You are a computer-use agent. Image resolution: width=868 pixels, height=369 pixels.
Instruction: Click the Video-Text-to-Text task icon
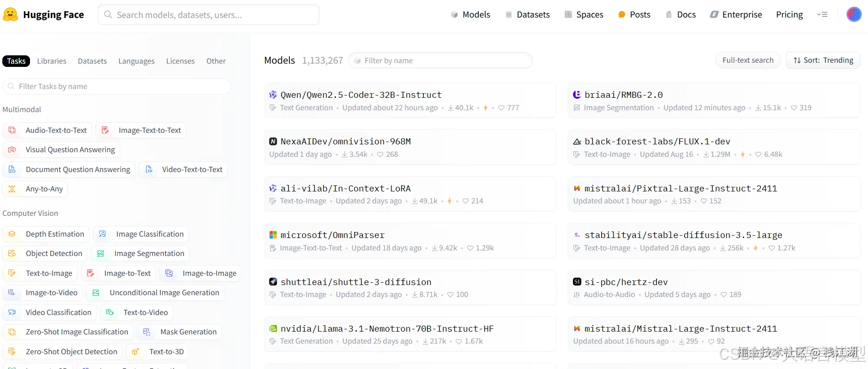tap(149, 170)
